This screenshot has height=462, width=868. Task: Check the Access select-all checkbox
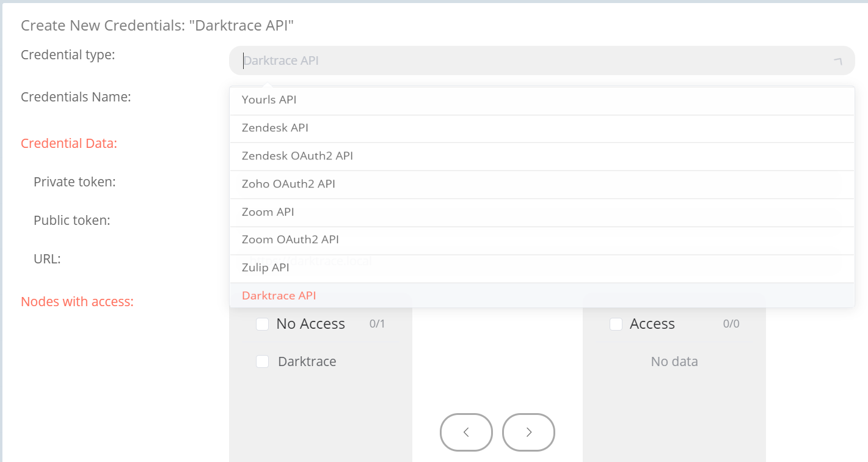coord(616,324)
